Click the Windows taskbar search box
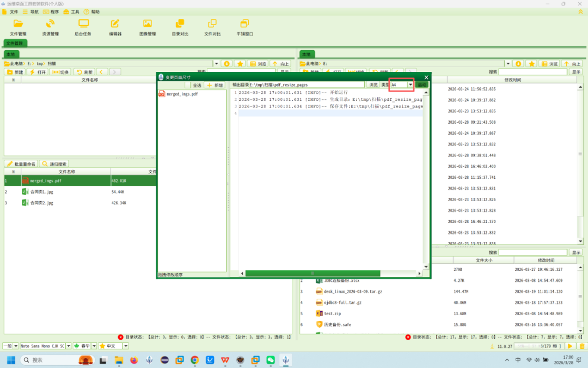This screenshot has height=368, width=588. click(x=56, y=360)
